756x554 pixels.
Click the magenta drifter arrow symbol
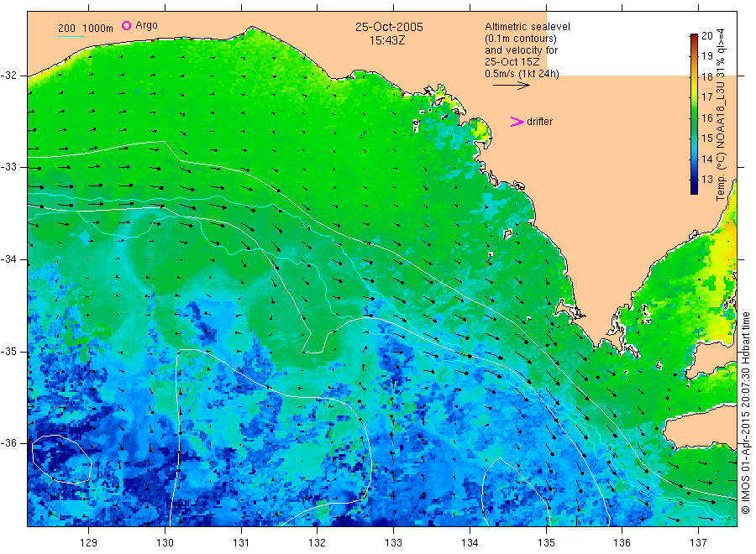[517, 122]
